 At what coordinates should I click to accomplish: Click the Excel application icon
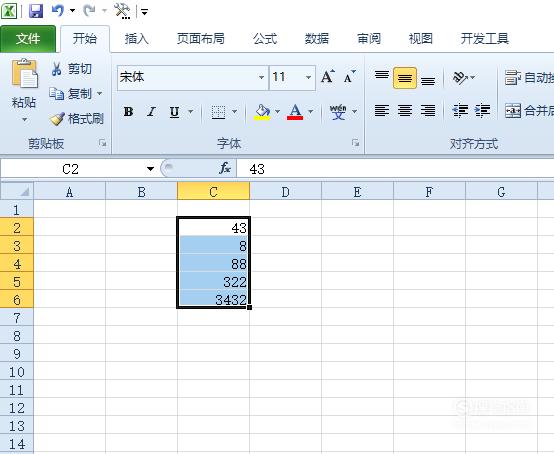click(x=9, y=11)
